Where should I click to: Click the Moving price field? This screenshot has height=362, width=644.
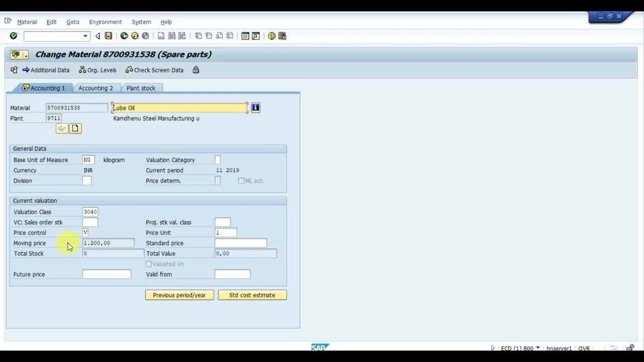108,243
